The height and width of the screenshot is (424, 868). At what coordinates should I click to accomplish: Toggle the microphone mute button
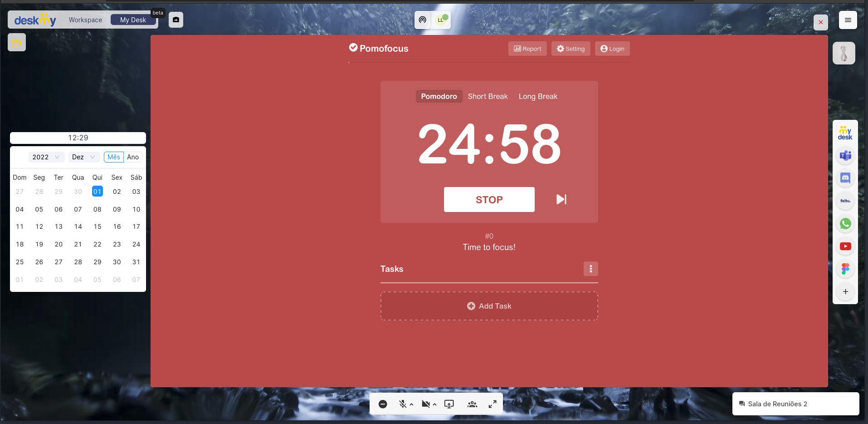coord(402,404)
